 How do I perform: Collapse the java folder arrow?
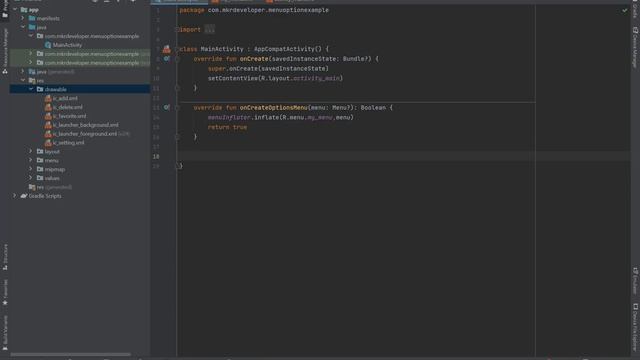coord(23,27)
